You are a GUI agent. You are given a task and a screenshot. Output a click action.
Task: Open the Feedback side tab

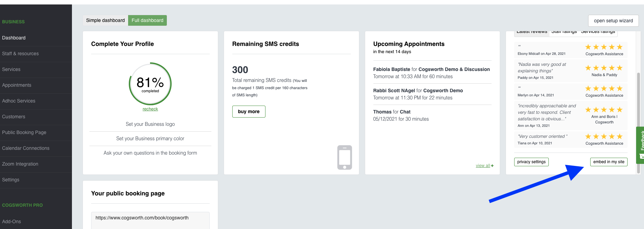pyautogui.click(x=641, y=145)
